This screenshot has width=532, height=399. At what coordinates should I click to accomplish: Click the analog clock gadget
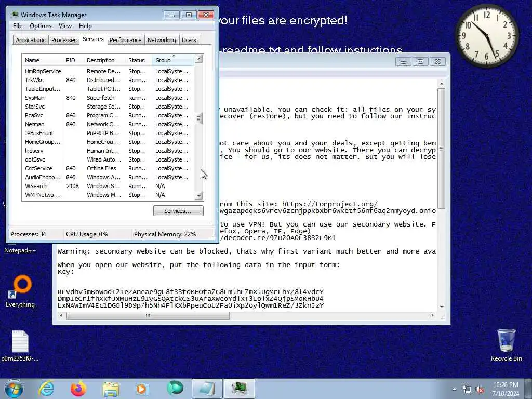click(x=486, y=35)
